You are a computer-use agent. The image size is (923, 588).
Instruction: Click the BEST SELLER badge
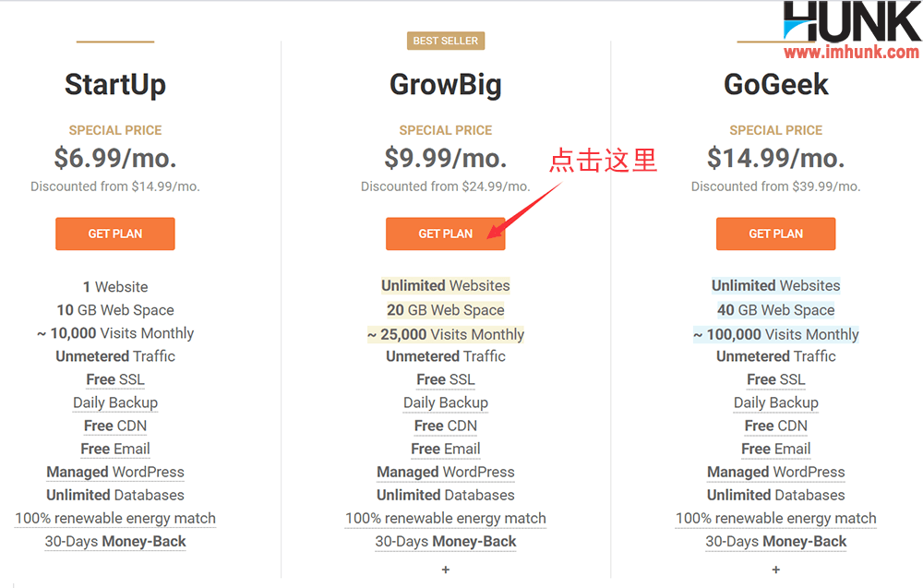[x=446, y=41]
